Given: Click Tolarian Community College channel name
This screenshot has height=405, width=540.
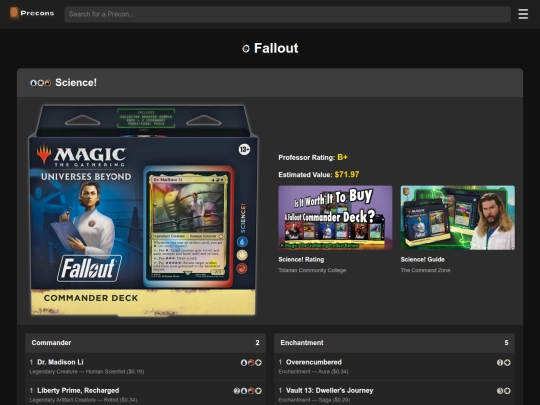Looking at the screenshot, I should point(312,270).
